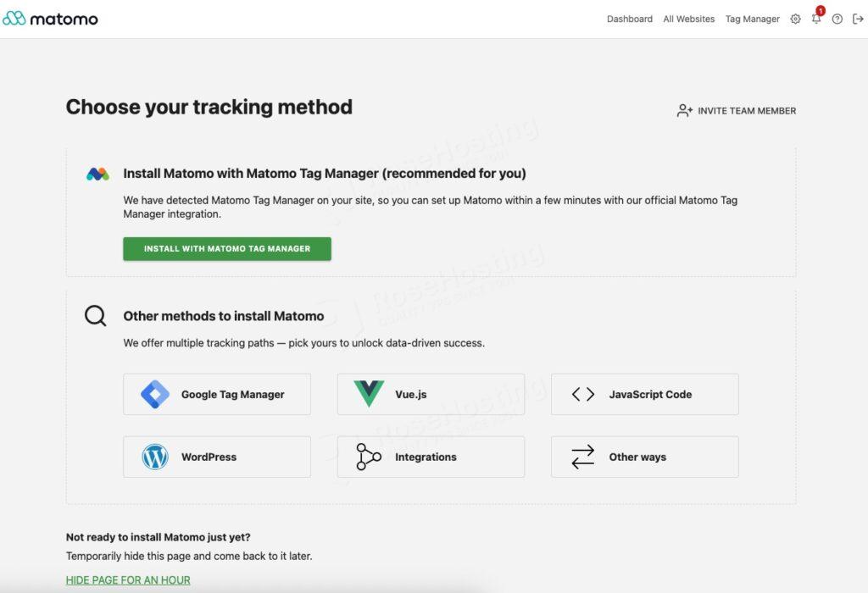Click Hide Page For An Hour link
868x593 pixels.
(x=128, y=580)
